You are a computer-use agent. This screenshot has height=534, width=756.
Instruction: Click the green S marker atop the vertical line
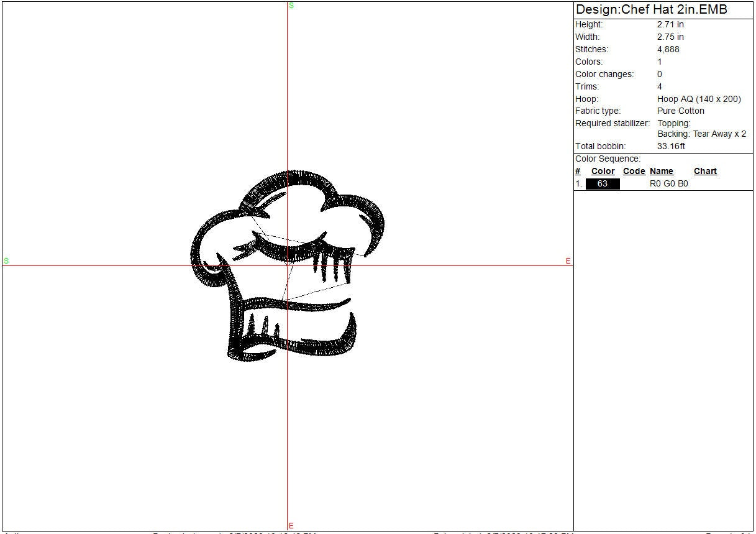291,6
